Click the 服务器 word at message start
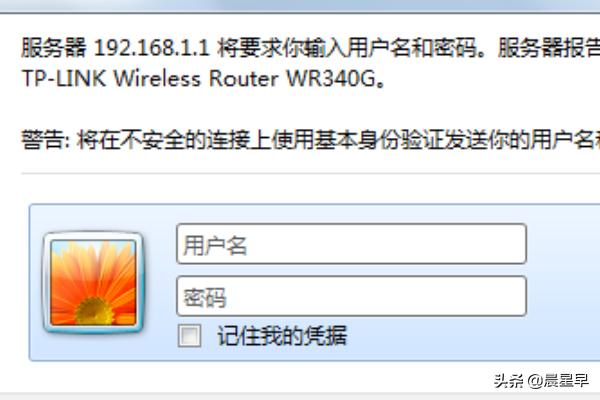This screenshot has width=600, height=400. 54,48
